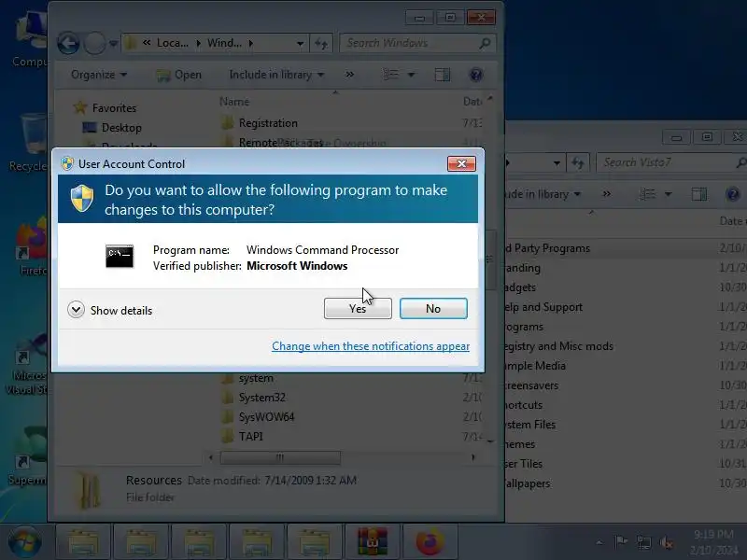Open 'Change when these notifications appear' link
The image size is (747, 560).
371,346
